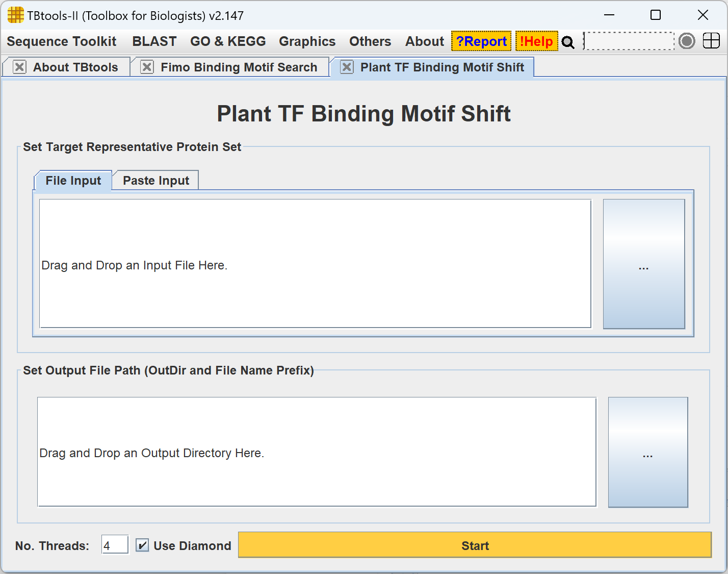Close the About TBtools tab
The image size is (728, 574).
pyautogui.click(x=19, y=67)
